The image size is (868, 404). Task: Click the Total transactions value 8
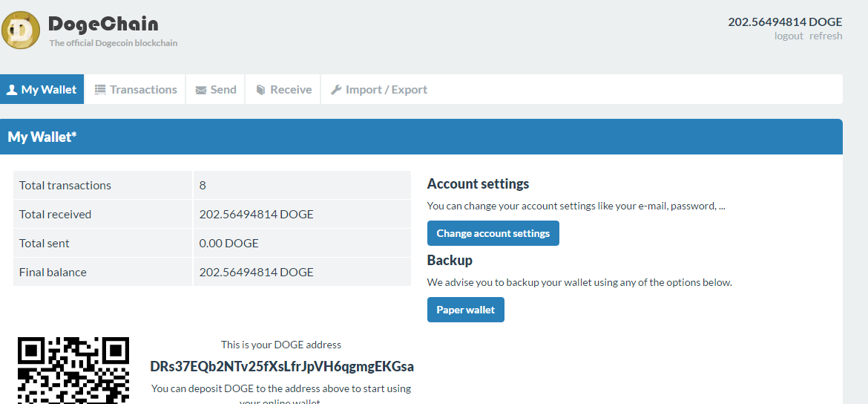(x=302, y=185)
